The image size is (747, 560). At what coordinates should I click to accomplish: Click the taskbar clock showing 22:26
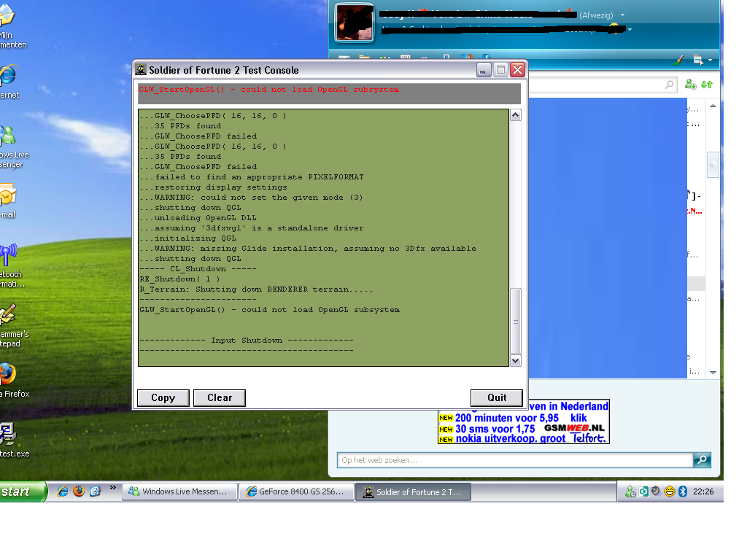click(703, 492)
